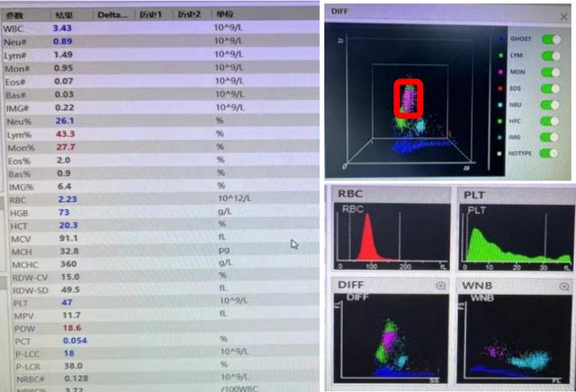Select the Neu# result value 0.89
The height and width of the screenshot is (392, 576).
point(62,41)
